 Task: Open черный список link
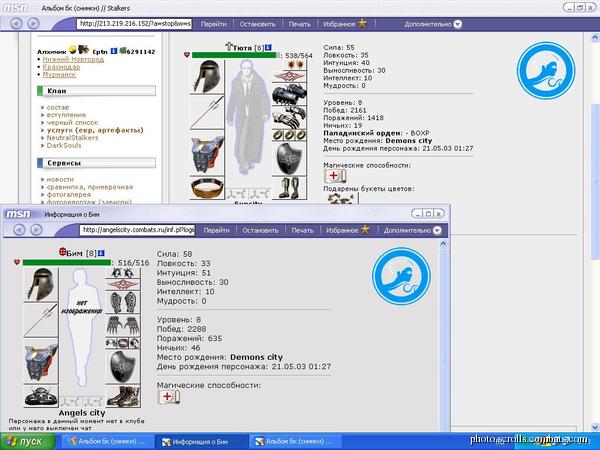click(72, 122)
